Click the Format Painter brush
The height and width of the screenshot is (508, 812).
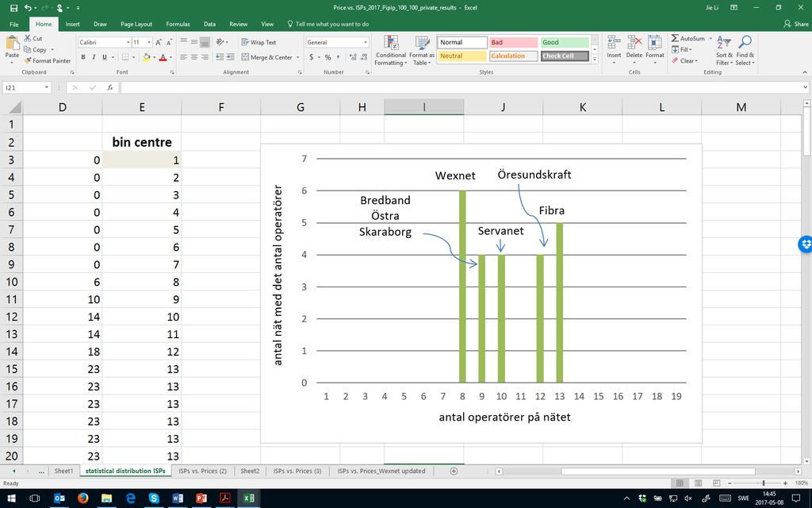click(x=28, y=60)
